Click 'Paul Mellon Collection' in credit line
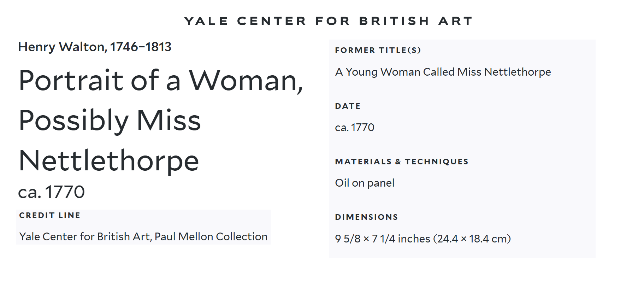Screen dimensions: 644x293 (x=211, y=236)
